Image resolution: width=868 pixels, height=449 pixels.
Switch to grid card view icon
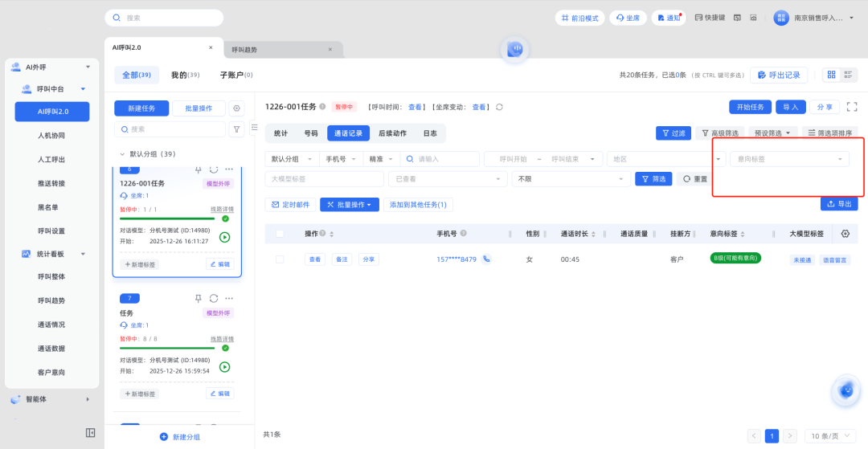(831, 75)
